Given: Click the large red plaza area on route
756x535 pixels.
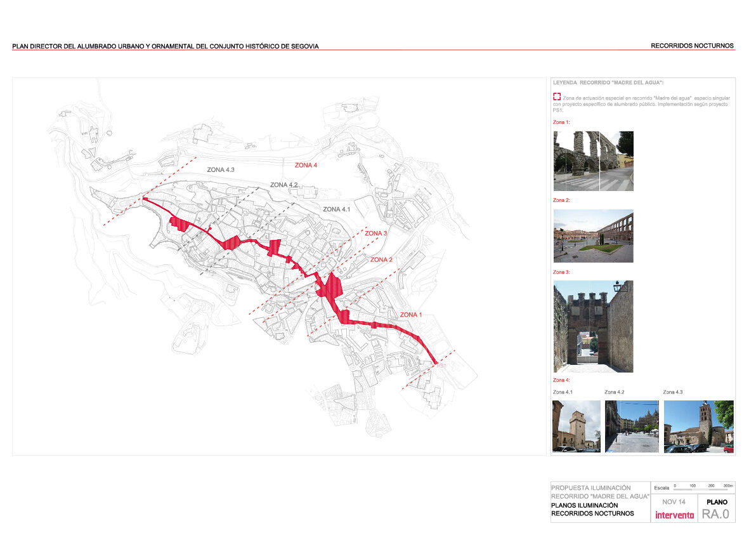Looking at the screenshot, I should point(329,286).
